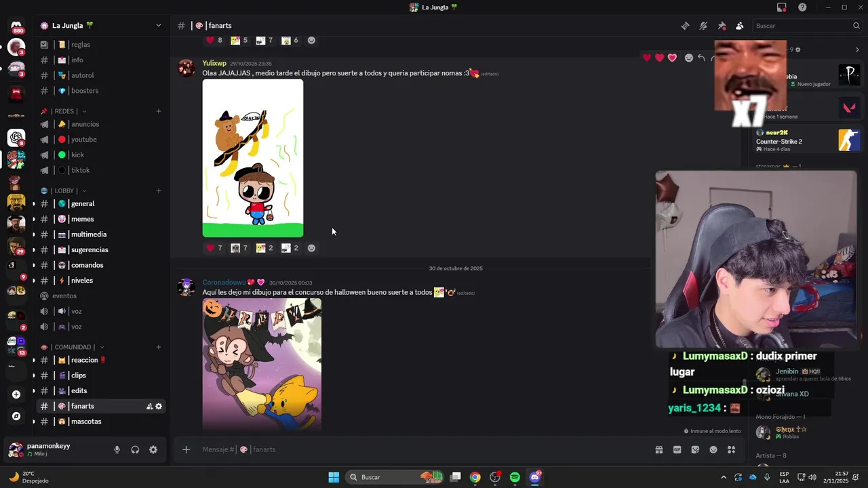Go to the memes channel
868x488 pixels.
tap(101, 219)
